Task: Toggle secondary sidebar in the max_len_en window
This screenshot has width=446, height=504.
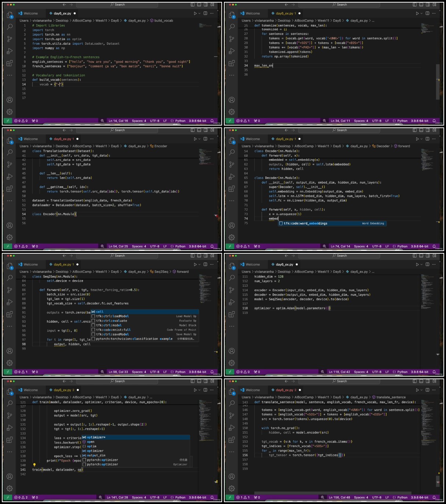Action: click(x=428, y=5)
